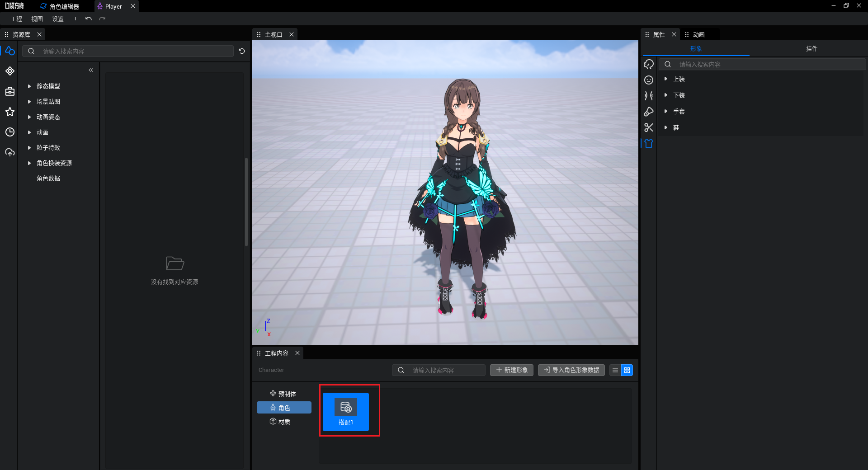
Task: Click the properties search field
Action: coord(762,64)
